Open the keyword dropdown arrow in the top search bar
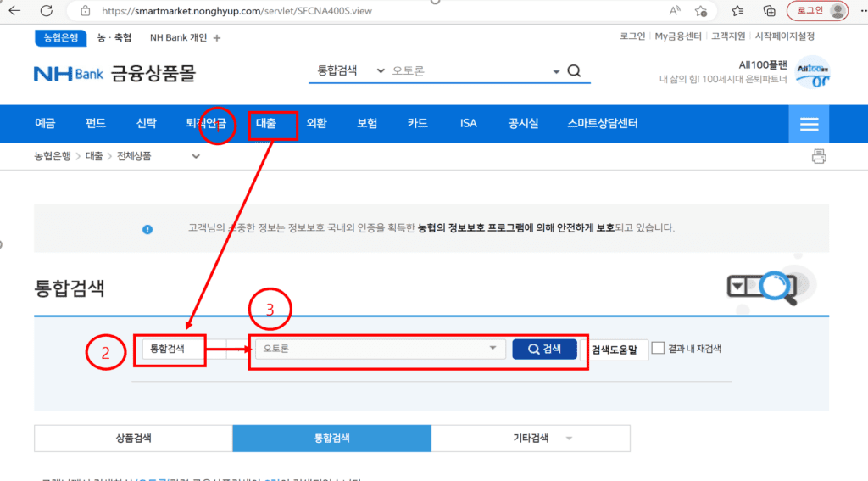The width and height of the screenshot is (868, 481). (x=556, y=71)
